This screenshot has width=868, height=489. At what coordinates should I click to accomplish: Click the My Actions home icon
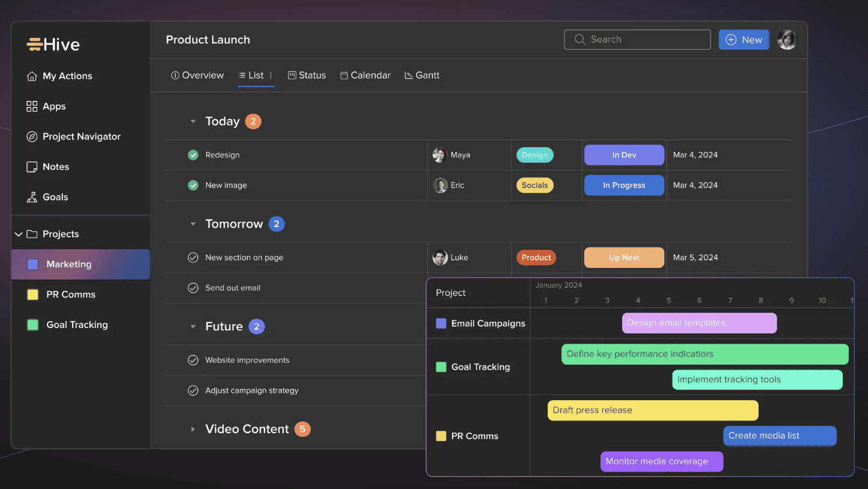point(32,76)
